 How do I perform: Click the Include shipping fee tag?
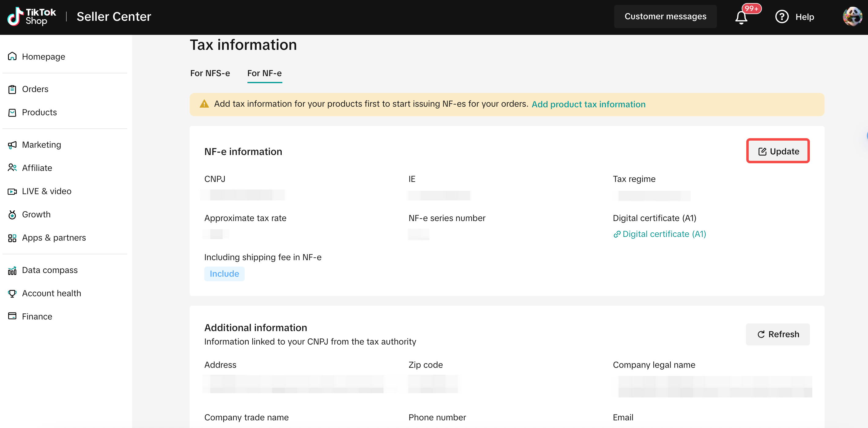(224, 274)
